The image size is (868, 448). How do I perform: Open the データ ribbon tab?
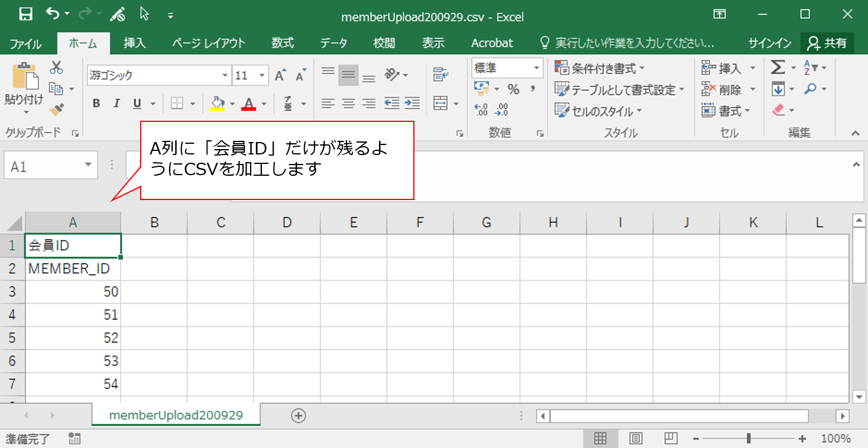pyautogui.click(x=333, y=43)
